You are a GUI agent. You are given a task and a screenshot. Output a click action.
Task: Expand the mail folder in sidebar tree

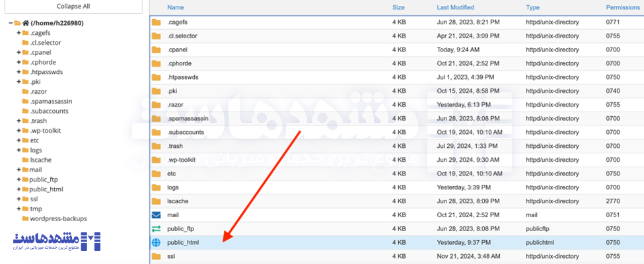(18, 170)
